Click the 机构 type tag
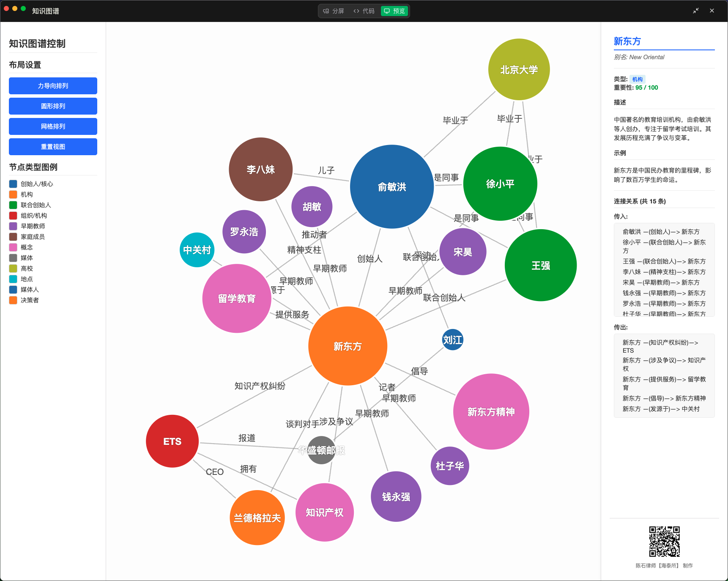This screenshot has height=581, width=728. point(638,79)
